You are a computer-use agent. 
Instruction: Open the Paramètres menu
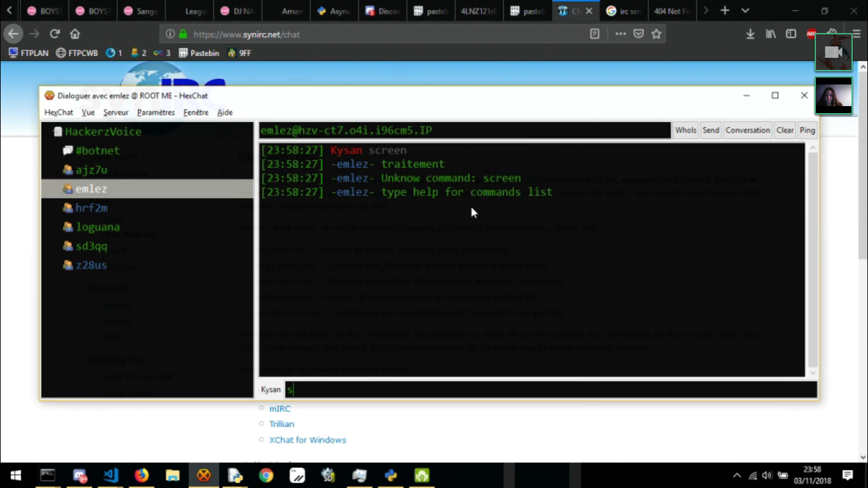[x=156, y=112]
